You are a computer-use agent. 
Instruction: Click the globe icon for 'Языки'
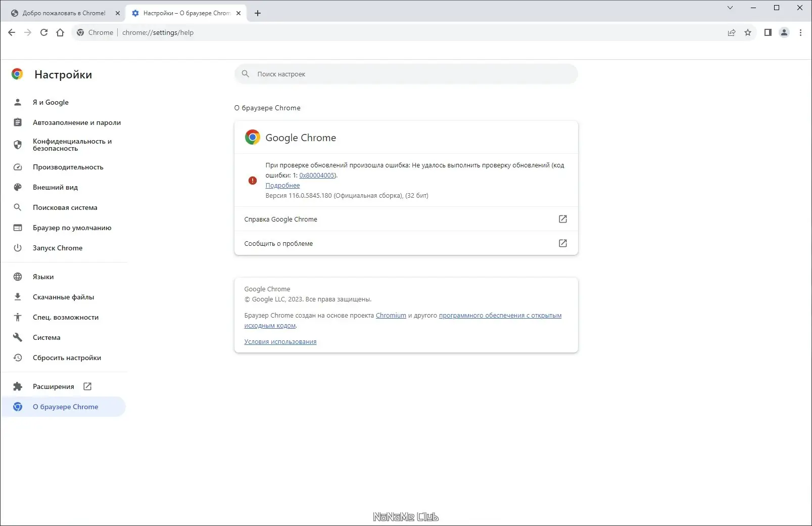tap(18, 277)
